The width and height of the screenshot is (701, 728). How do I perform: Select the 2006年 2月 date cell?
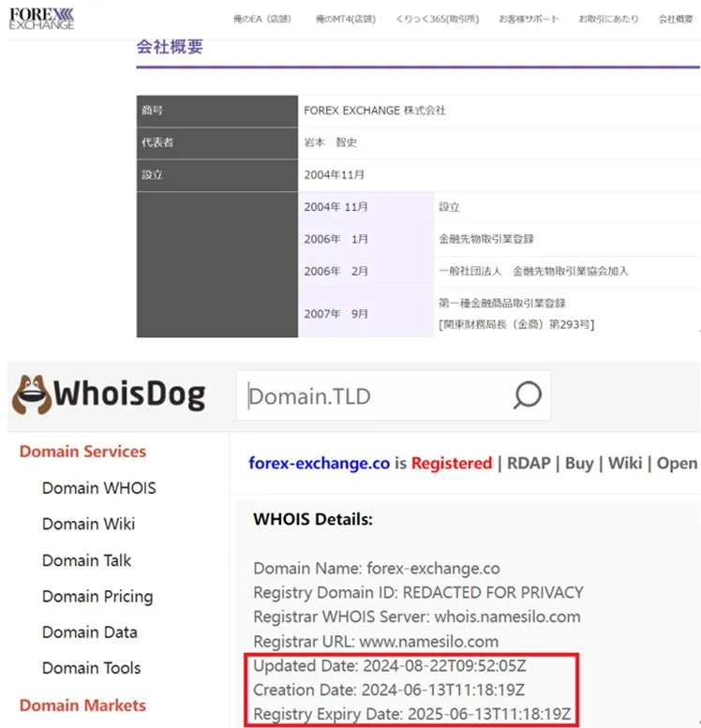click(365, 271)
